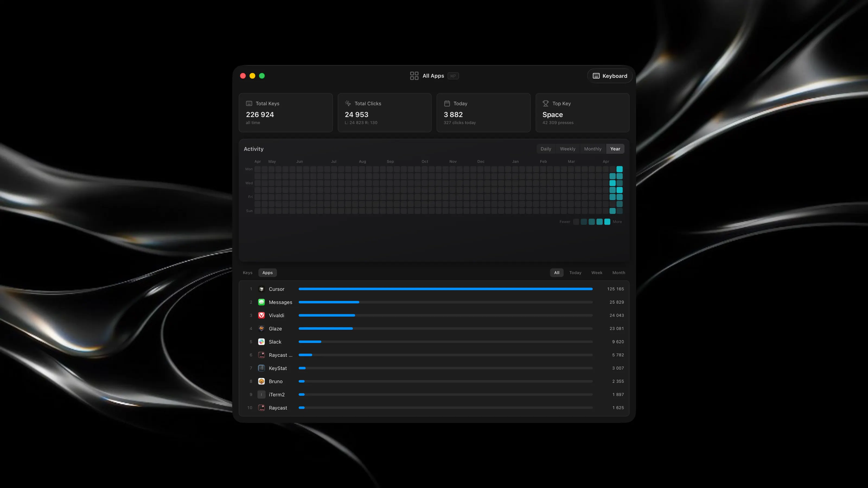Click the Cursor count 125 165

click(615, 289)
